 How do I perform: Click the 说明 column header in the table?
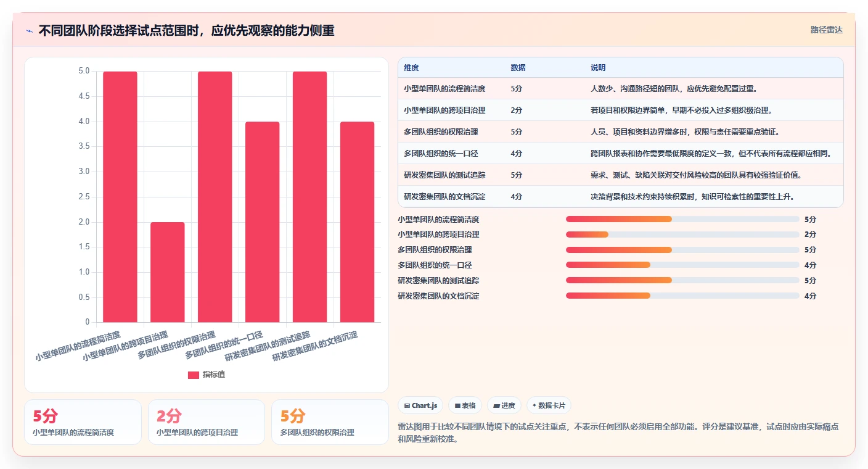598,68
